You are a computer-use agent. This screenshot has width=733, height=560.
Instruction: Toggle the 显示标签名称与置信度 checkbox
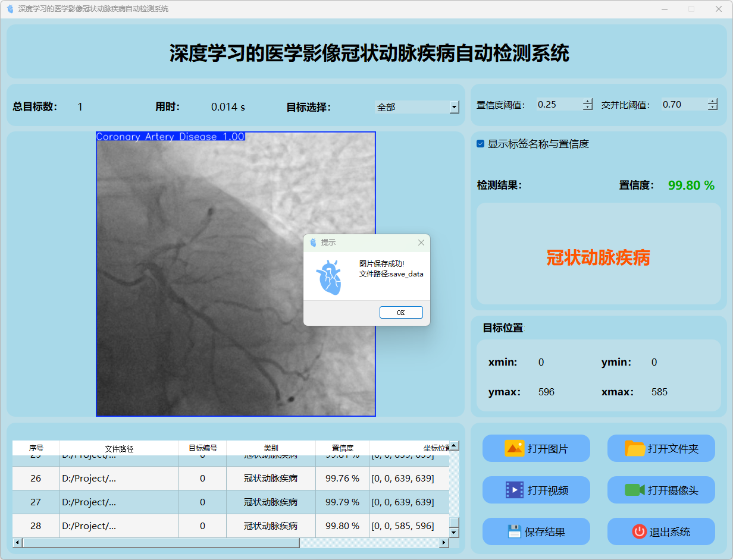coord(480,144)
